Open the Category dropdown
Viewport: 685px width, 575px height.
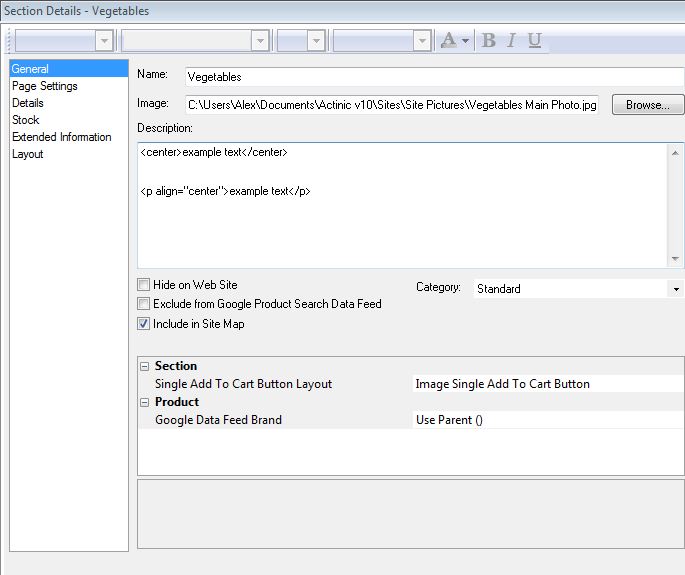tap(676, 289)
